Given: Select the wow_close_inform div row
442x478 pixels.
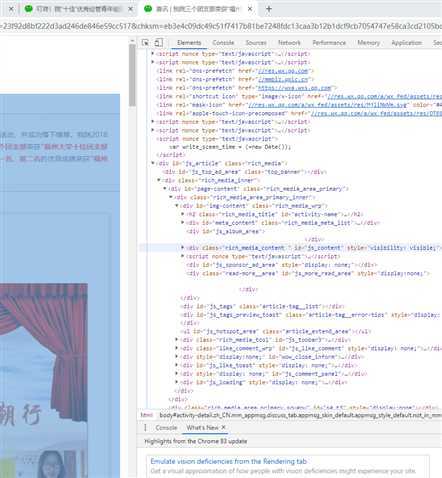Looking at the screenshot, I should point(272,357).
